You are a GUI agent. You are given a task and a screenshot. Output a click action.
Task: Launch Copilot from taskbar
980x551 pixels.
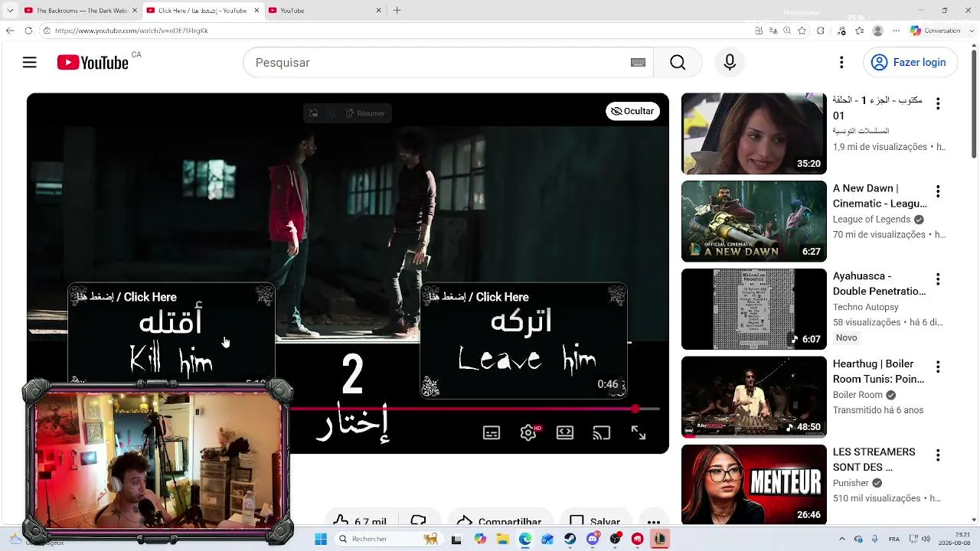click(480, 539)
